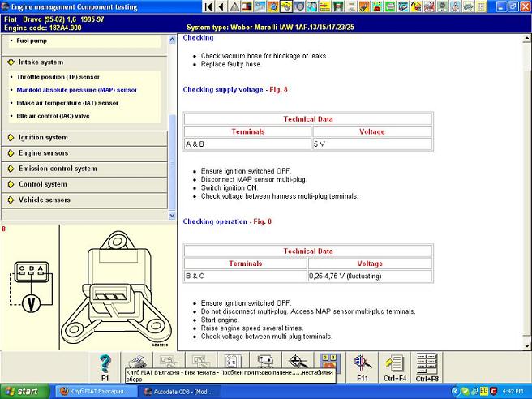Viewport: 532px width, 399px height.
Task: Go to first page using top toolbar arrow
Action: [208, 6]
